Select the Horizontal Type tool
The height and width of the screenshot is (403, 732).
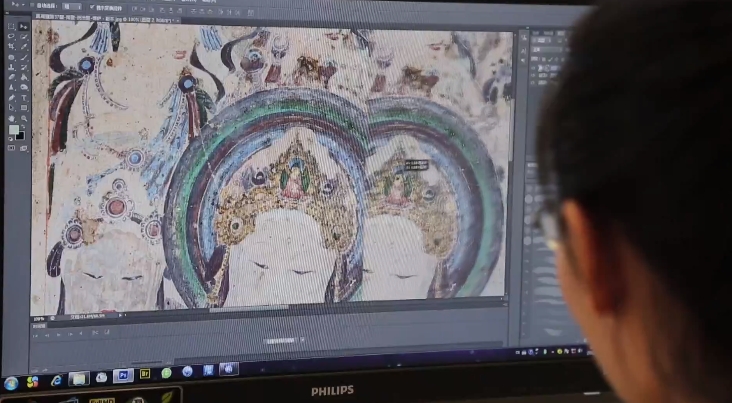click(x=24, y=98)
